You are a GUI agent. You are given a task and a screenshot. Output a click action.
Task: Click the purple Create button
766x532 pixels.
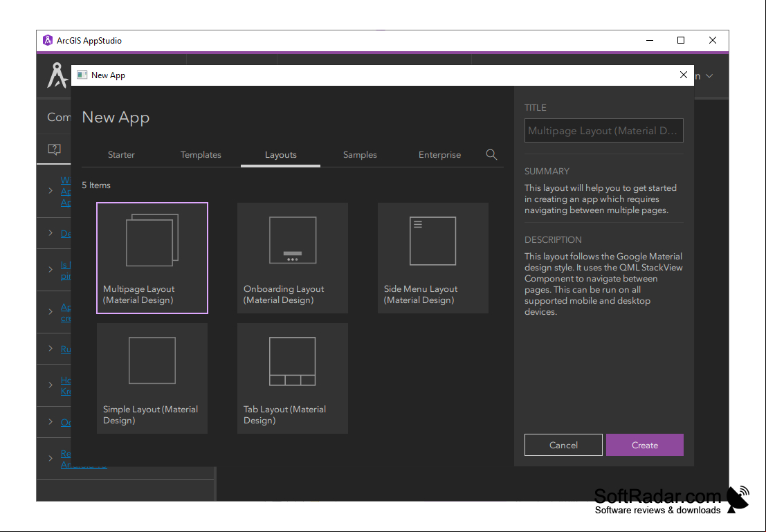pos(645,445)
